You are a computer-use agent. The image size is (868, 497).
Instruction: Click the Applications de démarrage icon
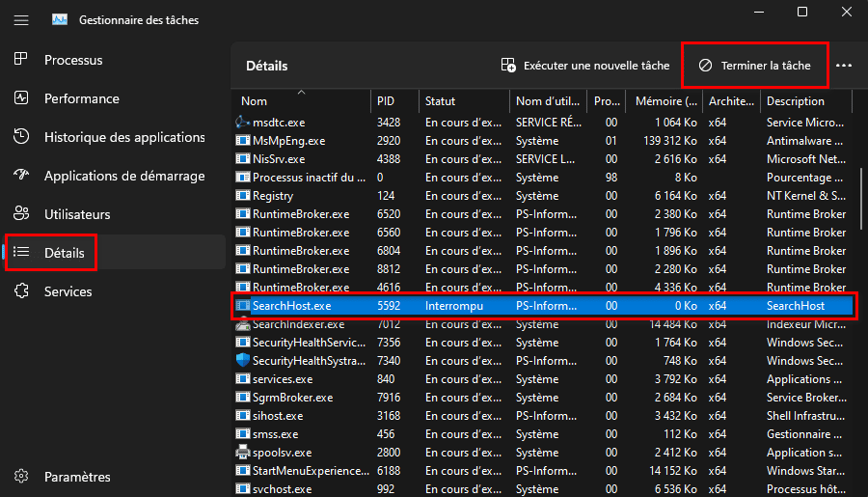click(21, 175)
